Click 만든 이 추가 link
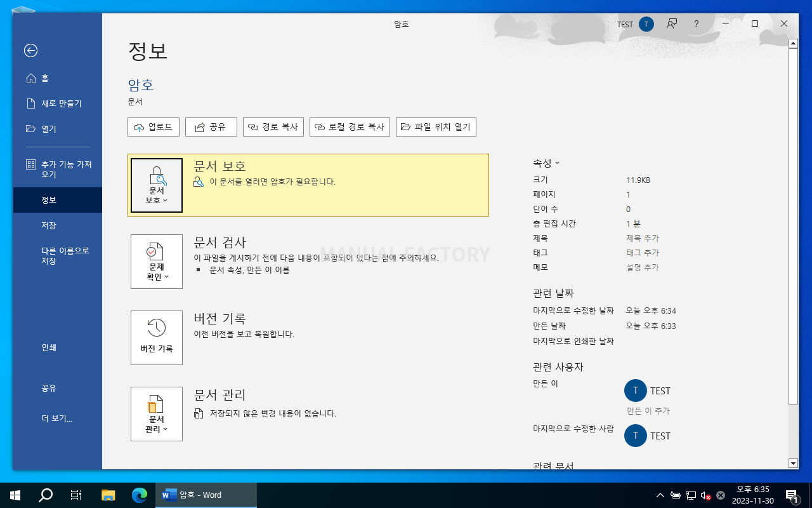Screen dimensions: 812x508 tap(648, 411)
